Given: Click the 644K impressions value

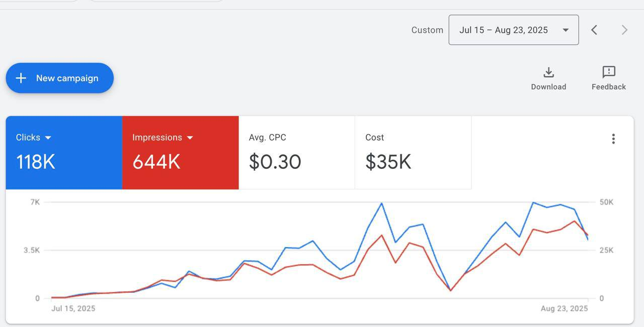Looking at the screenshot, I should coord(156,162).
